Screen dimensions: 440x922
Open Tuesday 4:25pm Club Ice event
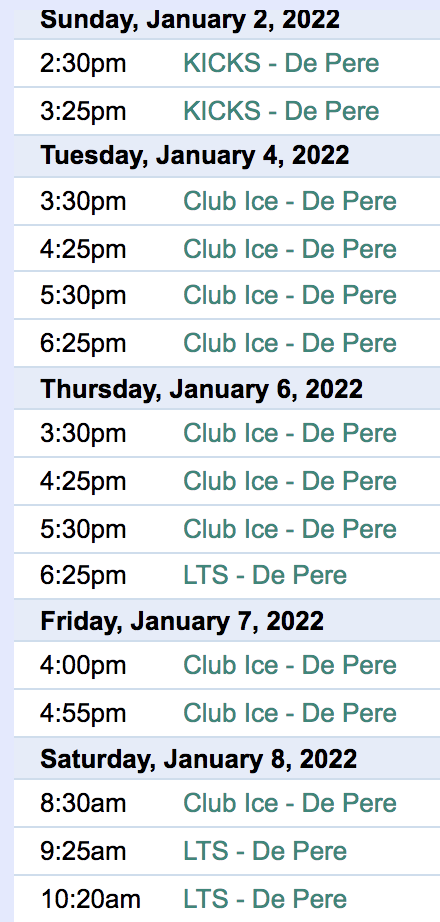coord(290,249)
